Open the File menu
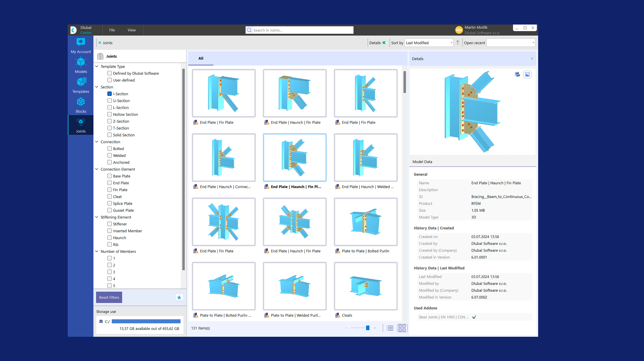Screen dimensions: 644x361 pyautogui.click(x=112, y=30)
